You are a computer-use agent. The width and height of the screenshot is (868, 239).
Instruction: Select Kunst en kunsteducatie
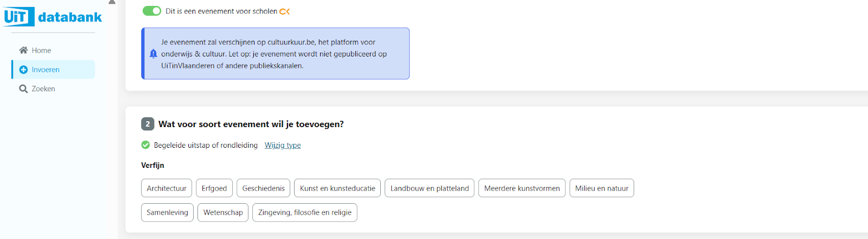pyautogui.click(x=337, y=188)
